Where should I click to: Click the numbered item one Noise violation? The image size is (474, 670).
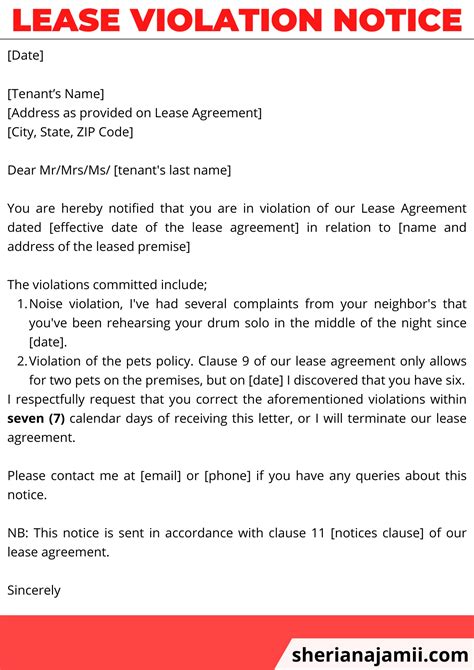pyautogui.click(x=242, y=323)
